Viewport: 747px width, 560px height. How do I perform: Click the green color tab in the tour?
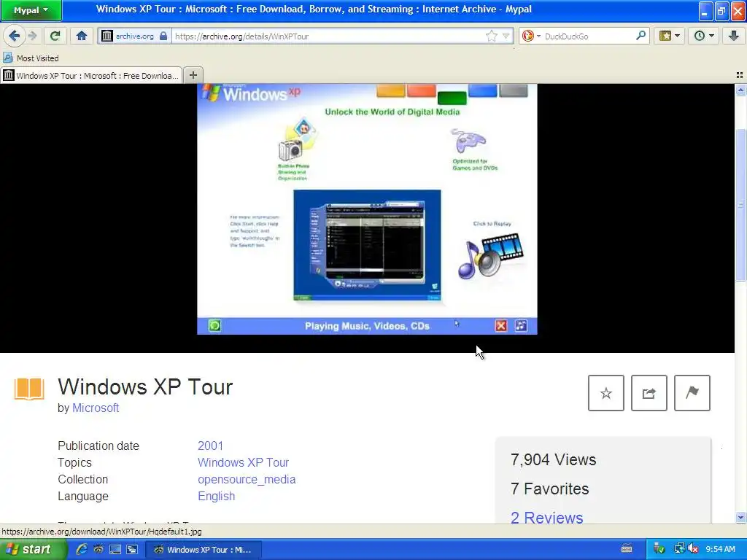click(452, 98)
